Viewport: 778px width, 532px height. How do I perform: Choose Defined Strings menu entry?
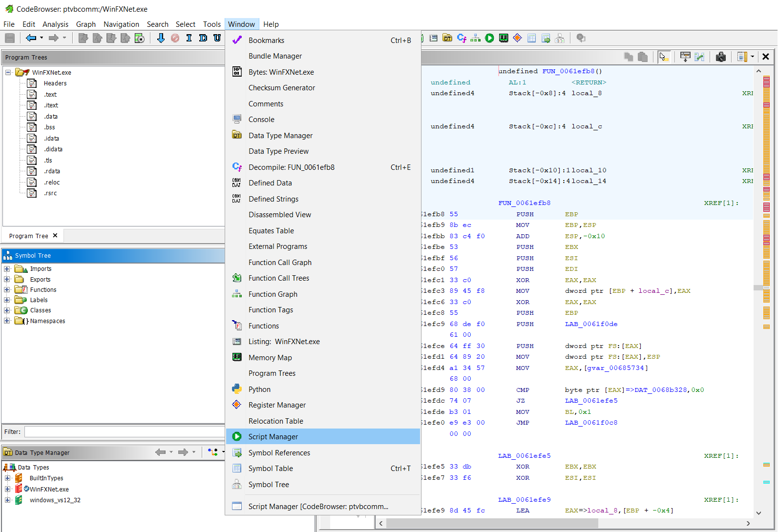tap(323, 199)
